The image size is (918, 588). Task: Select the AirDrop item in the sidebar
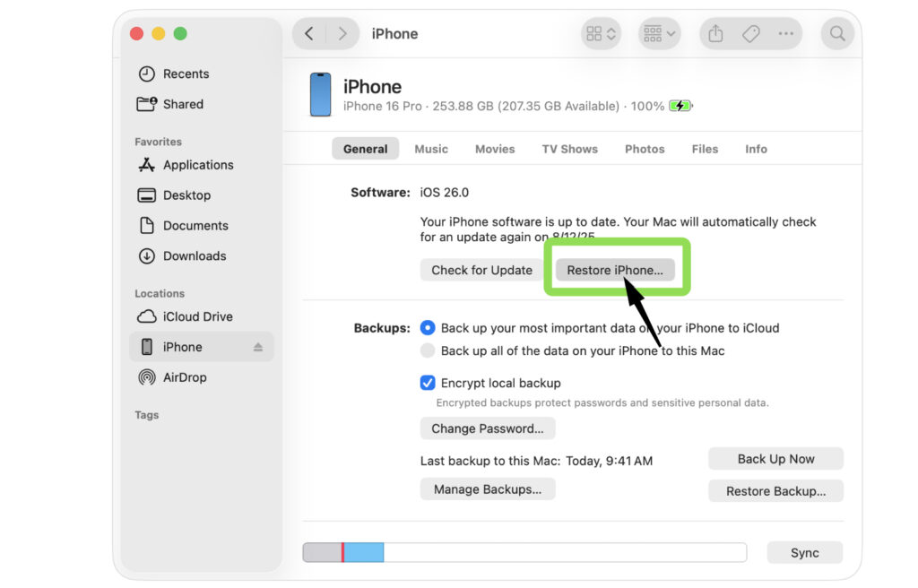[184, 377]
